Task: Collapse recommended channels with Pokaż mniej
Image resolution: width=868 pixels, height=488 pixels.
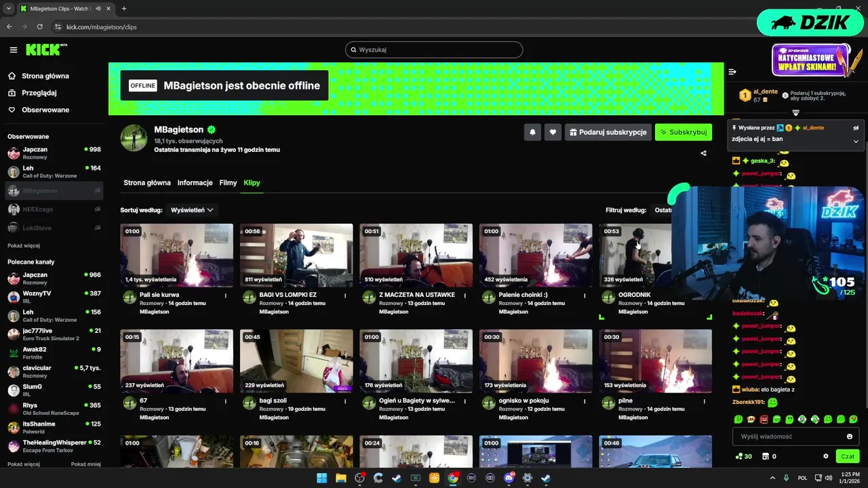Action: [86, 464]
